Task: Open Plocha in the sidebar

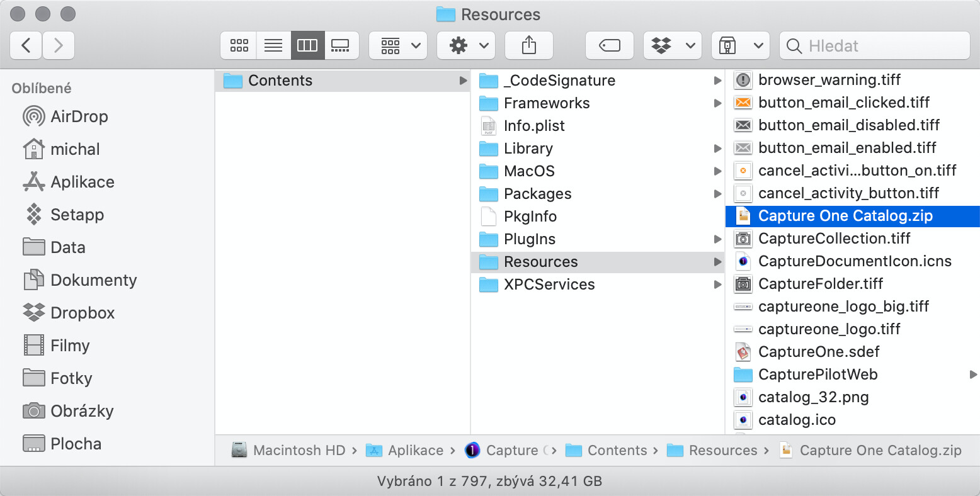Action: point(62,444)
